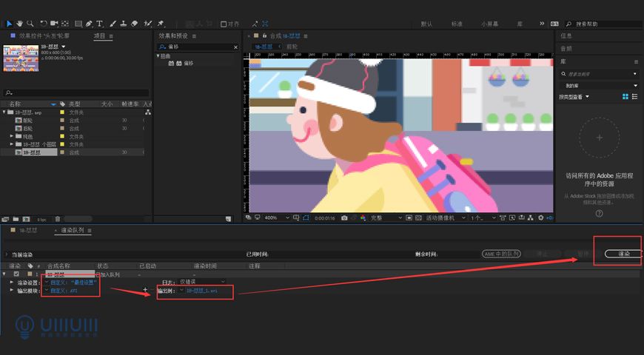The image size is (644, 355).
Task: Open the 1个 view layout dropdown
Action: 483,218
